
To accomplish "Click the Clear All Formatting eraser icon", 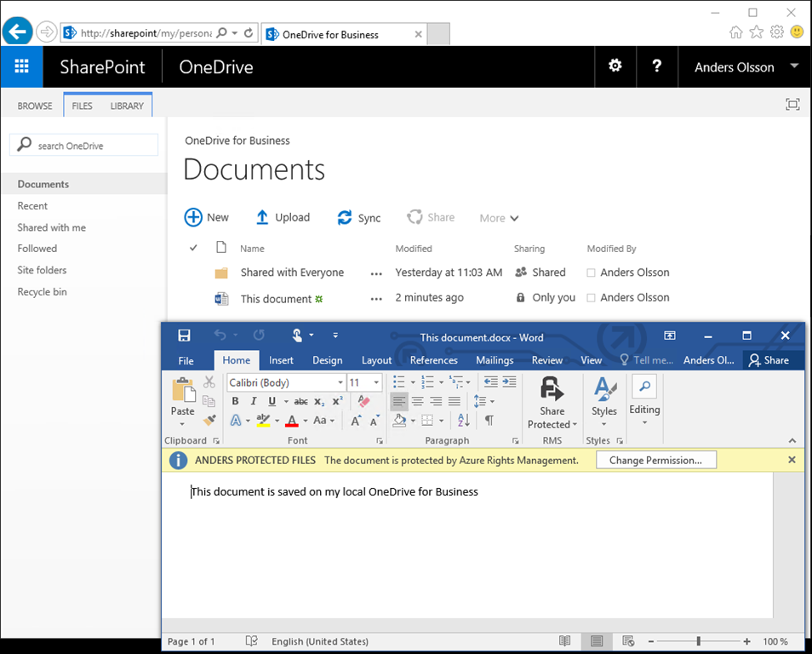I will tap(364, 401).
